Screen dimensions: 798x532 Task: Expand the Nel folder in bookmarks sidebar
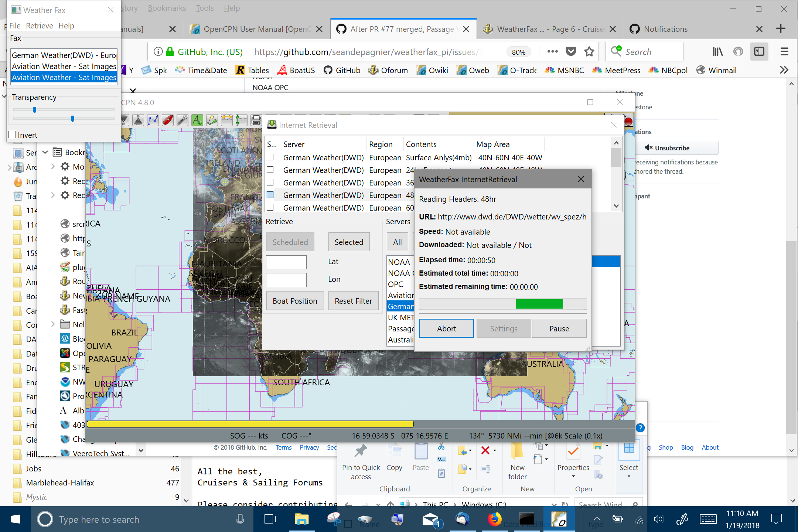[53, 324]
